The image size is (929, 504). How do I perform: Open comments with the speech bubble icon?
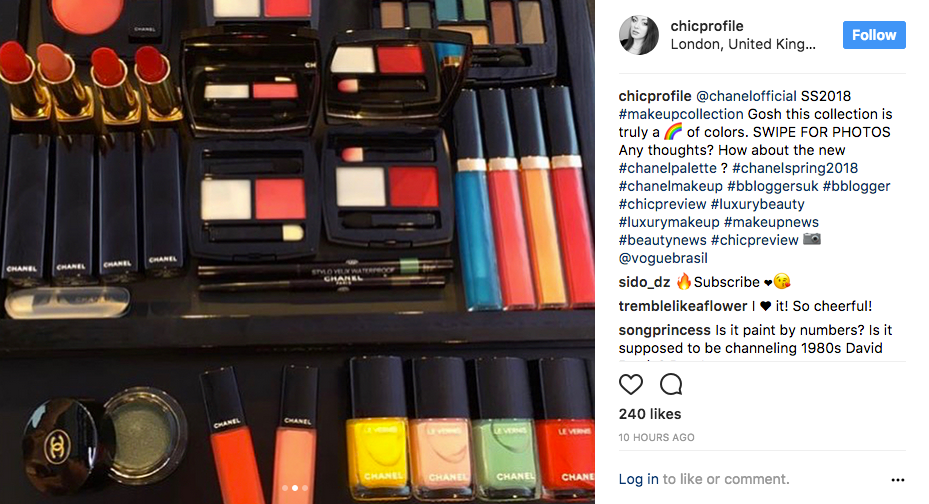coord(671,384)
